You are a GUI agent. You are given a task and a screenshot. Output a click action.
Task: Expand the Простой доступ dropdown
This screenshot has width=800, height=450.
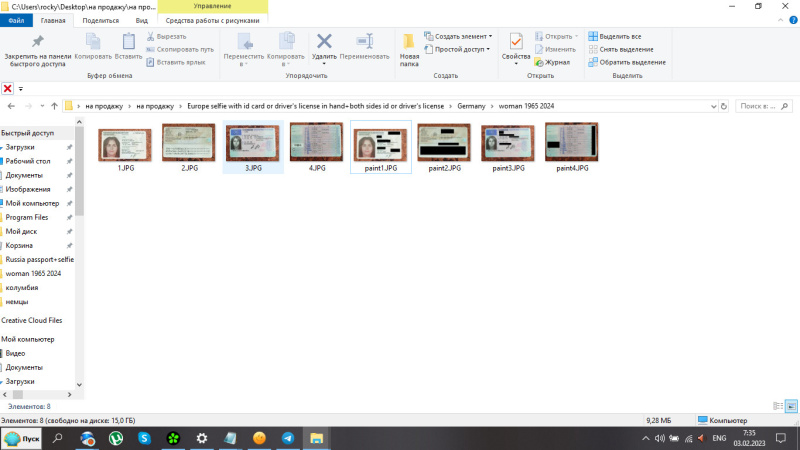point(460,49)
